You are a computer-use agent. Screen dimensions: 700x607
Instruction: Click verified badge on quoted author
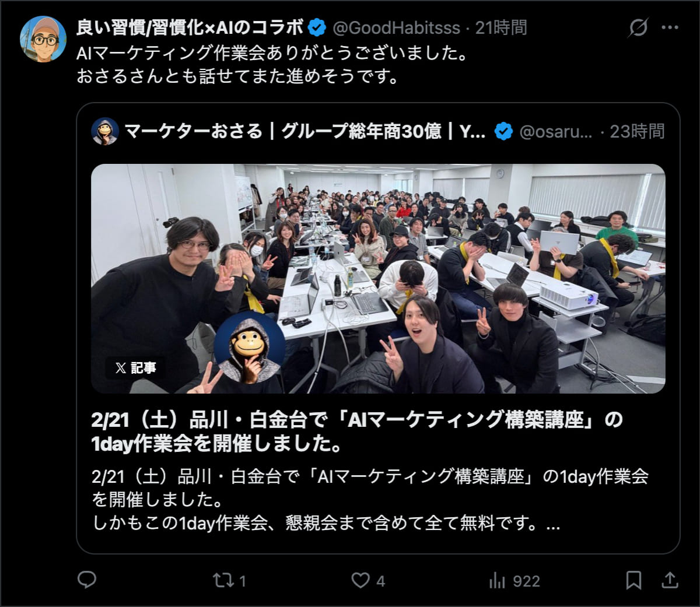503,132
